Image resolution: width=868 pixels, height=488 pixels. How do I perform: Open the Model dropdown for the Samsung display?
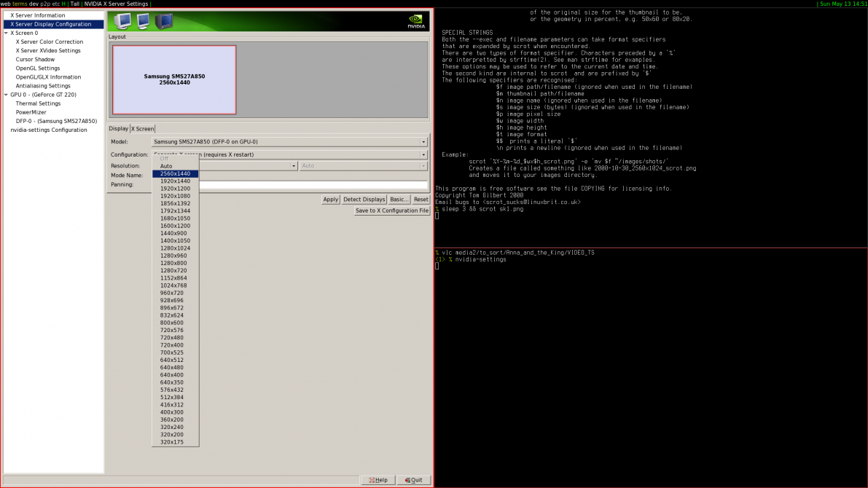click(x=423, y=141)
